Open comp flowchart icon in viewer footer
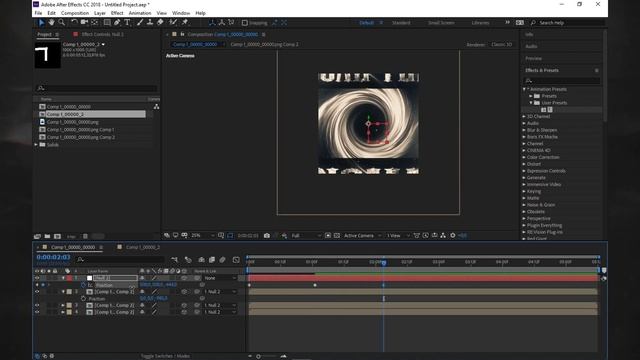The height and width of the screenshot is (360, 640). pyautogui.click(x=443, y=236)
